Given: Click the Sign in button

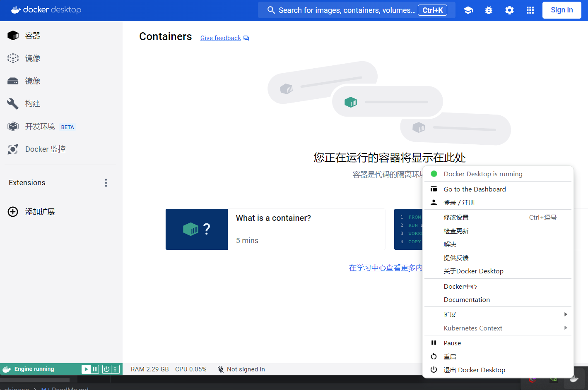Looking at the screenshot, I should pyautogui.click(x=561, y=10).
